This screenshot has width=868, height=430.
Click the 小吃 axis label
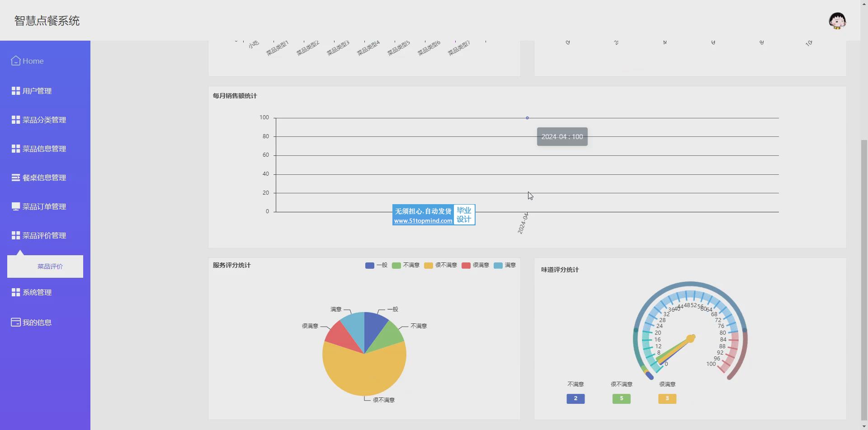pyautogui.click(x=253, y=44)
